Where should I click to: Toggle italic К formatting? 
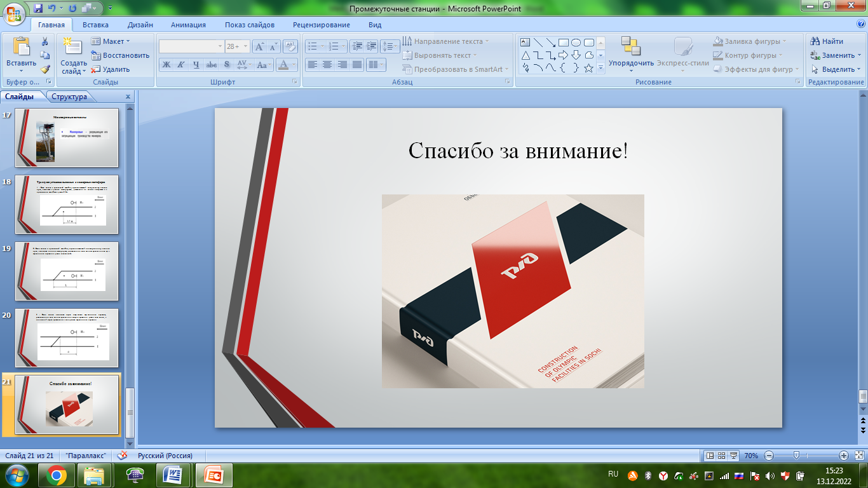[x=180, y=64]
